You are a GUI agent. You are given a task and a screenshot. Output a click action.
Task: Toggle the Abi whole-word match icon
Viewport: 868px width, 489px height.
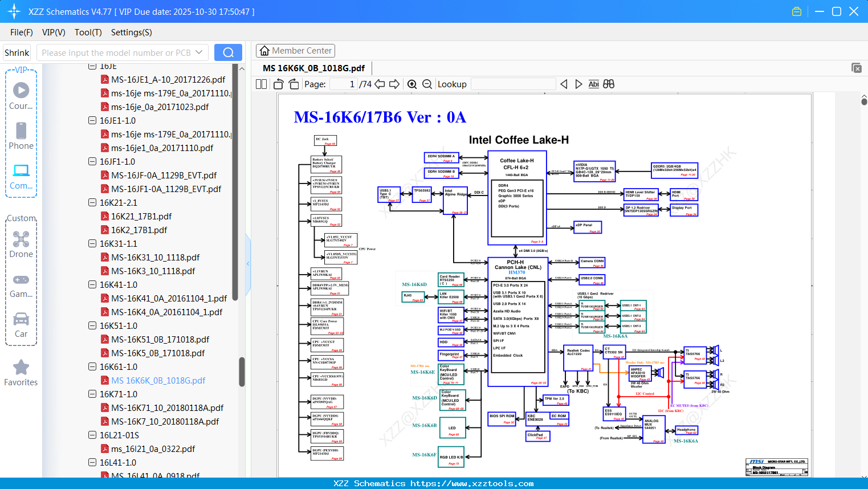click(x=594, y=84)
